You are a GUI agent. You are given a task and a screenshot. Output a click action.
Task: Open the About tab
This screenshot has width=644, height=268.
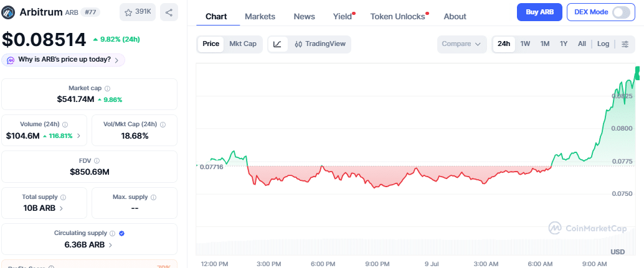click(x=455, y=16)
